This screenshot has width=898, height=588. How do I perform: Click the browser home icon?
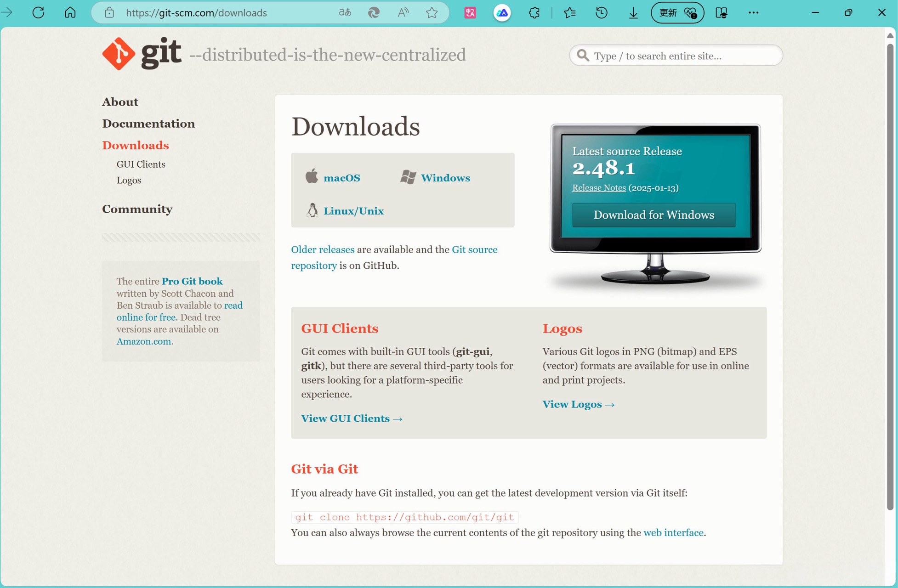[x=70, y=12]
